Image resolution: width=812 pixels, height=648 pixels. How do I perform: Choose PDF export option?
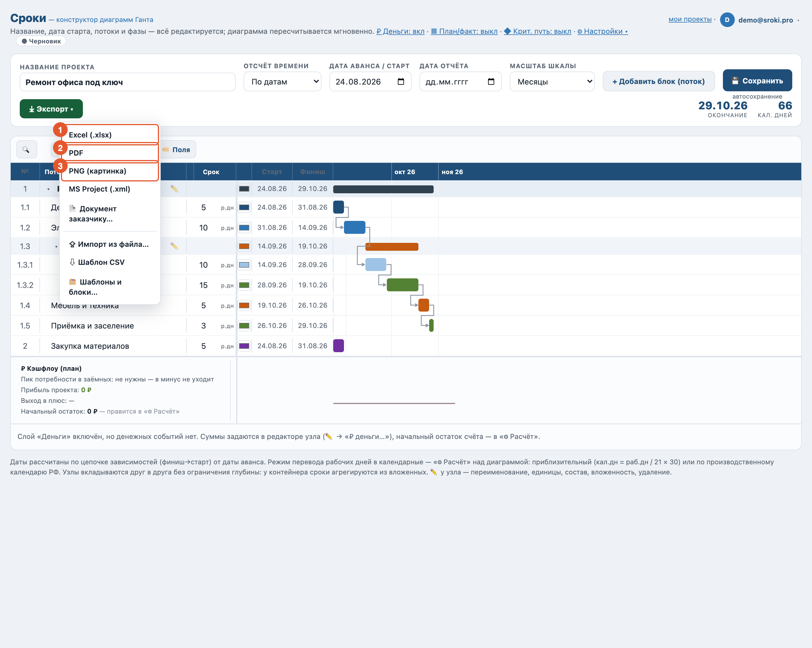[x=110, y=153]
